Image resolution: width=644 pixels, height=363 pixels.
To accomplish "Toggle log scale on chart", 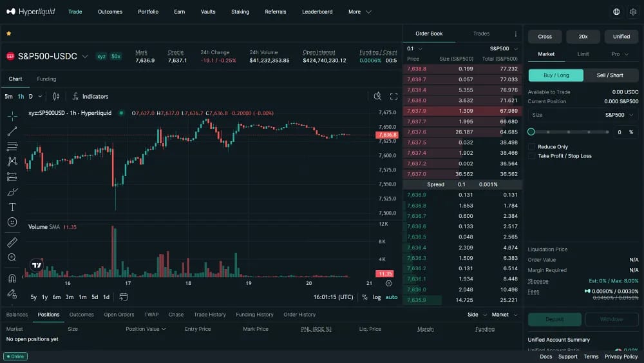I will pyautogui.click(x=377, y=297).
